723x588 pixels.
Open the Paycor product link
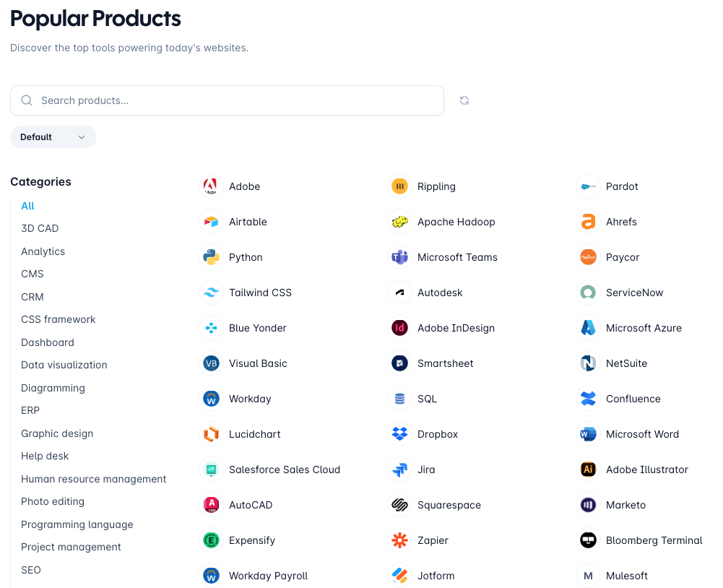click(623, 257)
